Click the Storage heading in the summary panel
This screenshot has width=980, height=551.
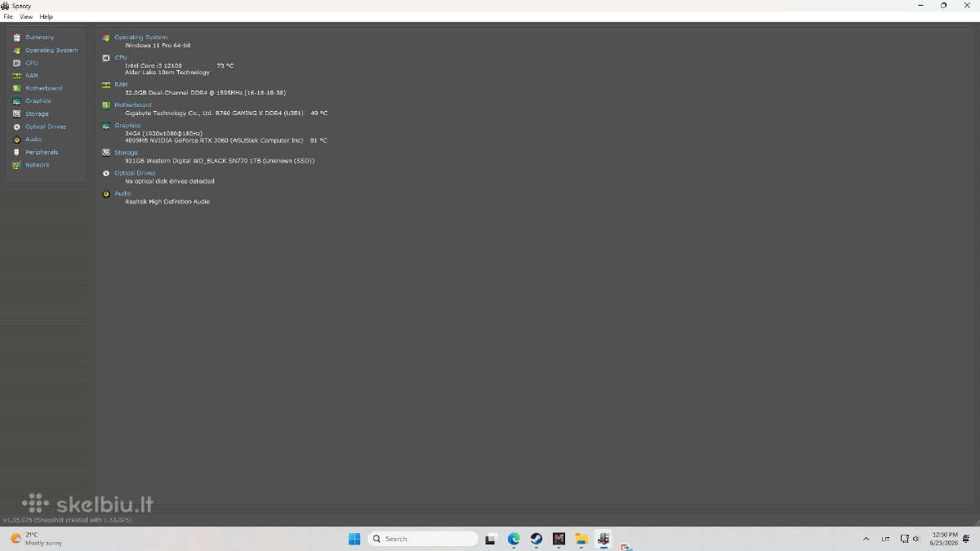click(126, 153)
